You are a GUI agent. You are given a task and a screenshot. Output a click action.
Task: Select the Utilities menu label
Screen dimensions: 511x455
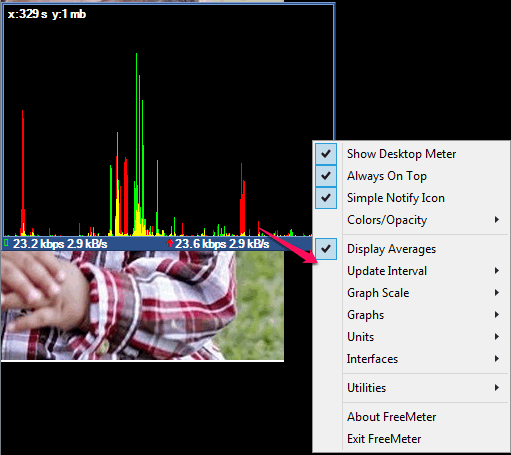coord(366,388)
